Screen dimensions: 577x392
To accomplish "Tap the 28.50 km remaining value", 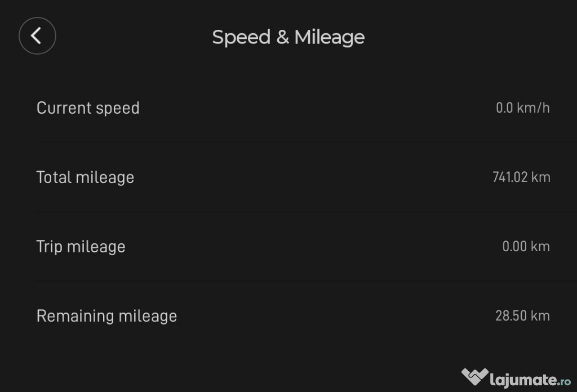I will click(x=522, y=315).
